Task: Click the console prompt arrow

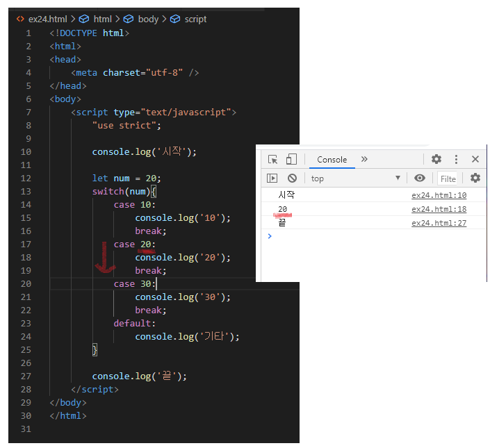Action: pos(270,236)
